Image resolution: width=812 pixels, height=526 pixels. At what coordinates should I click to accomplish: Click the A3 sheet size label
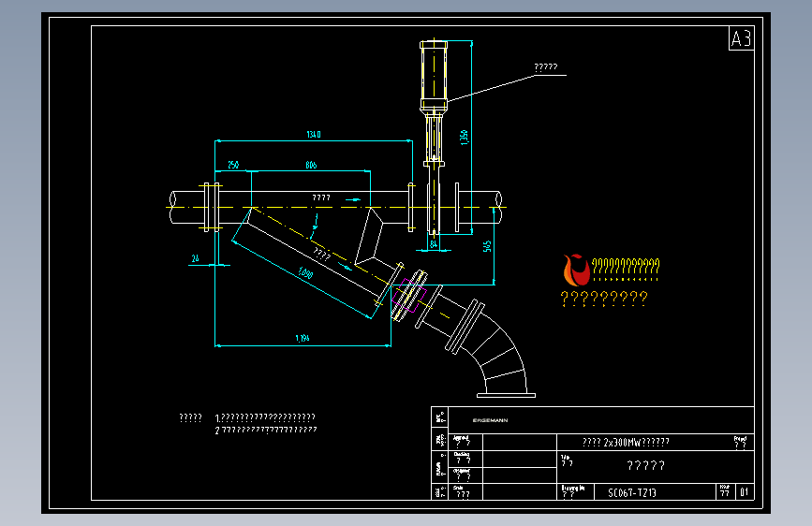741,38
